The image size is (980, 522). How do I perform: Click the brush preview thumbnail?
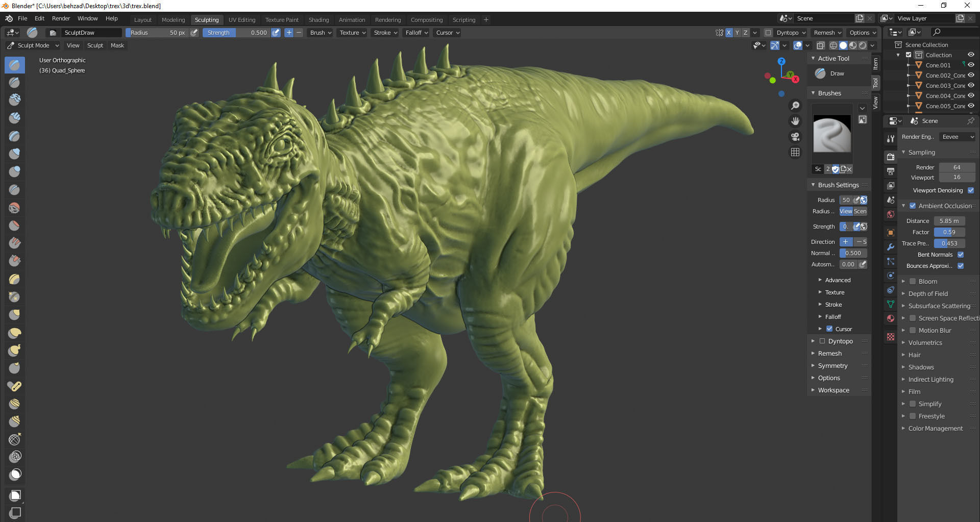(x=832, y=134)
